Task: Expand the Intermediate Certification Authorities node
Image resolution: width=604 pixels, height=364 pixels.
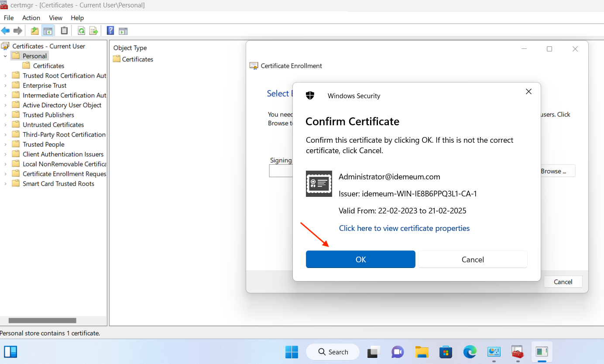Action: pyautogui.click(x=5, y=95)
